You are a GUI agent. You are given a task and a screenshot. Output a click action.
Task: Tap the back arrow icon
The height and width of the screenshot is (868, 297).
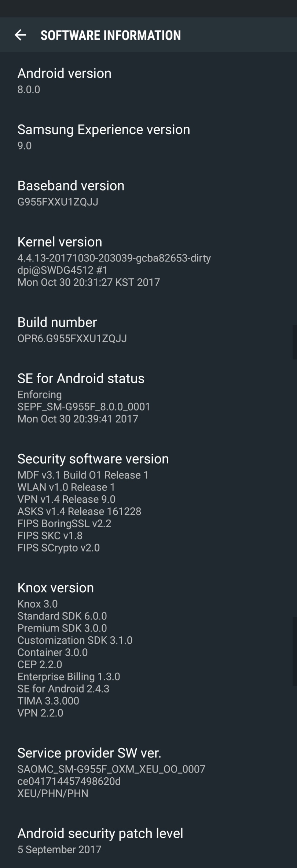coord(21,35)
